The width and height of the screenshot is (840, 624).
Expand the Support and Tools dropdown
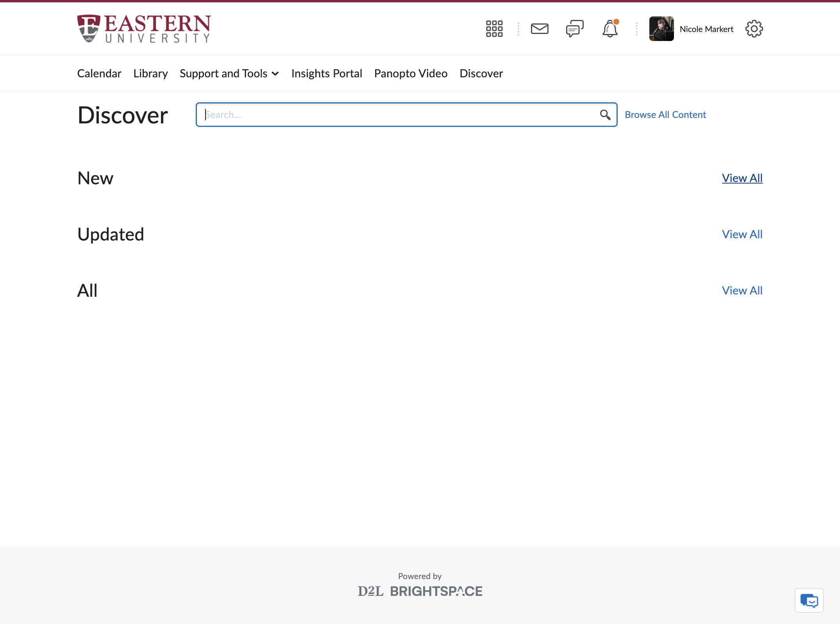coord(229,73)
